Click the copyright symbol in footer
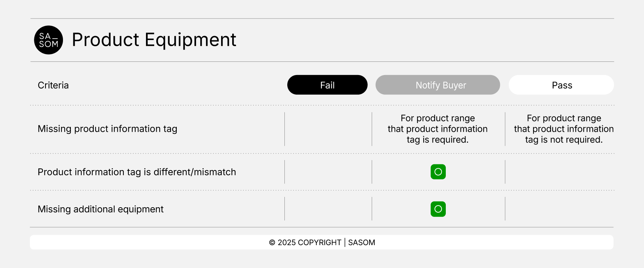The image size is (644, 268). pyautogui.click(x=272, y=243)
